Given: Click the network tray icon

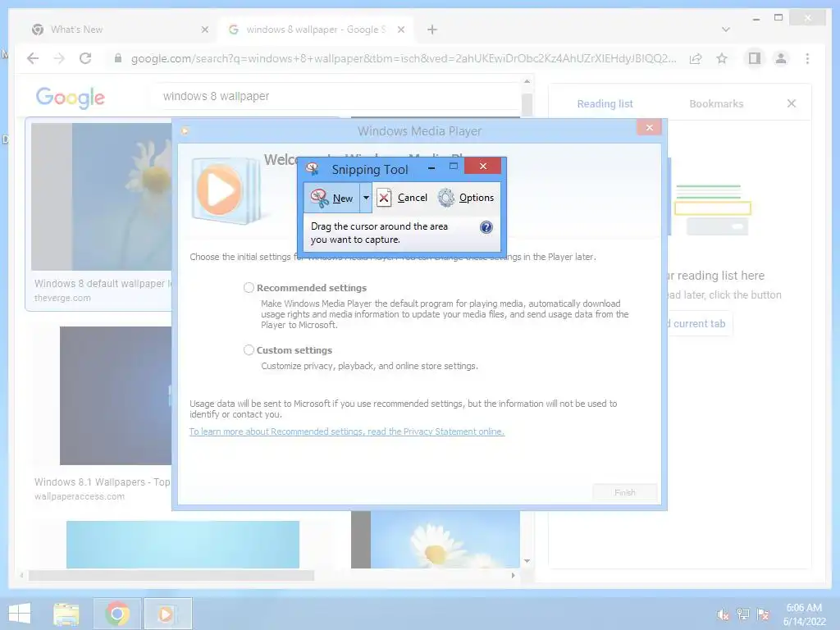Looking at the screenshot, I should tap(743, 614).
